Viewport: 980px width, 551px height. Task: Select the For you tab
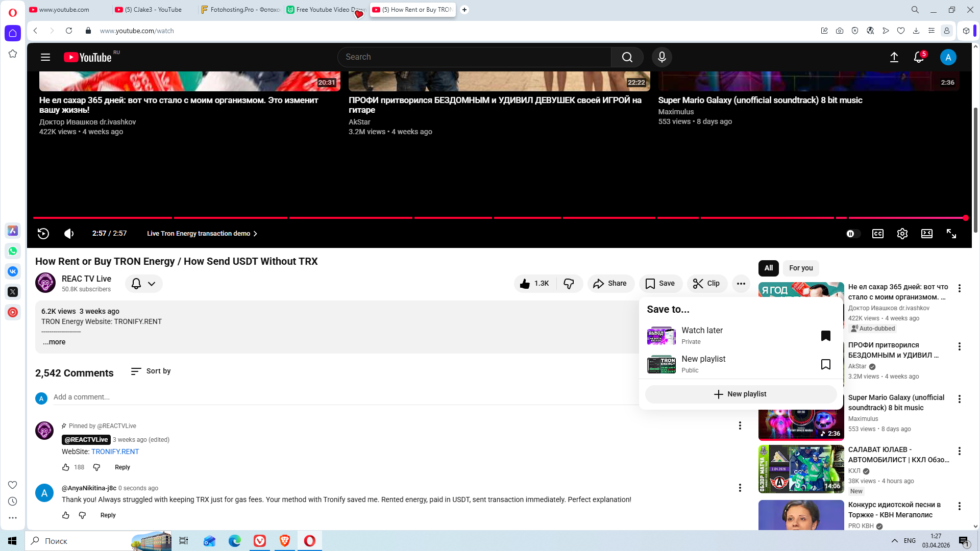(x=800, y=268)
